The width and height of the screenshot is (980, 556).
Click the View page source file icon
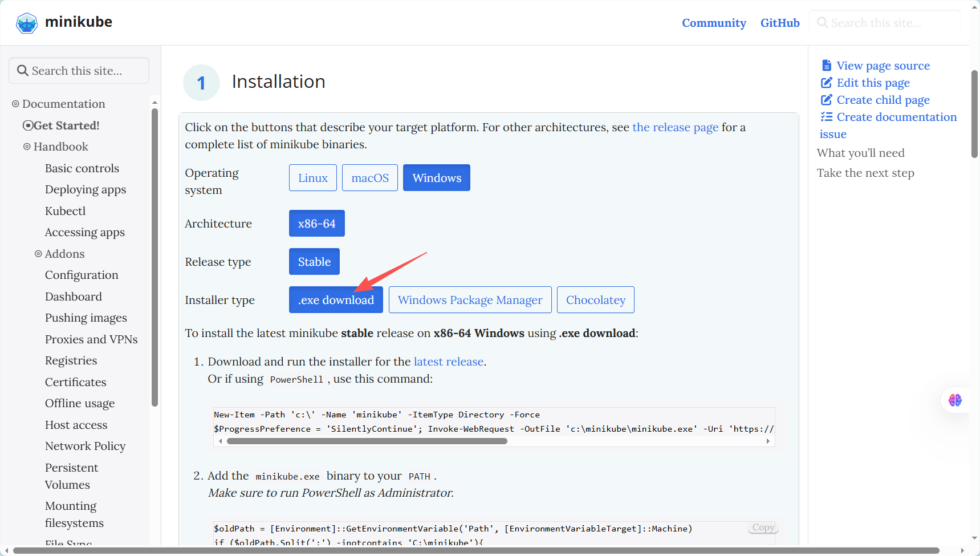[x=826, y=66]
